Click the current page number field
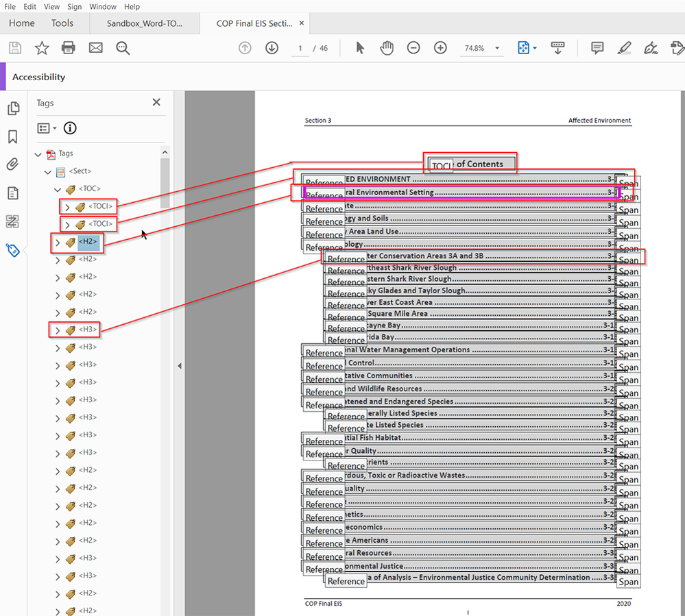Viewport: 685px width, 616px height. pyautogui.click(x=300, y=49)
